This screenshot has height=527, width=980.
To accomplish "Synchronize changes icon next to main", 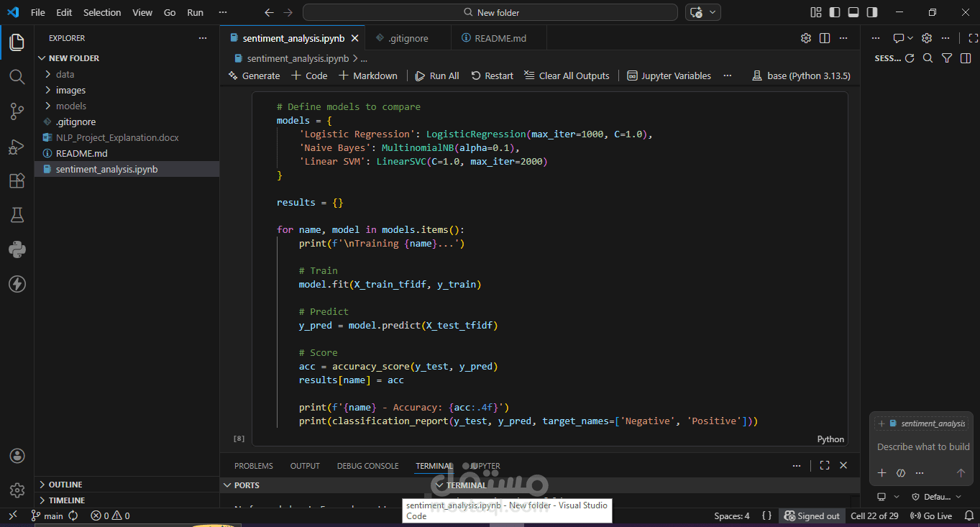I will [73, 515].
